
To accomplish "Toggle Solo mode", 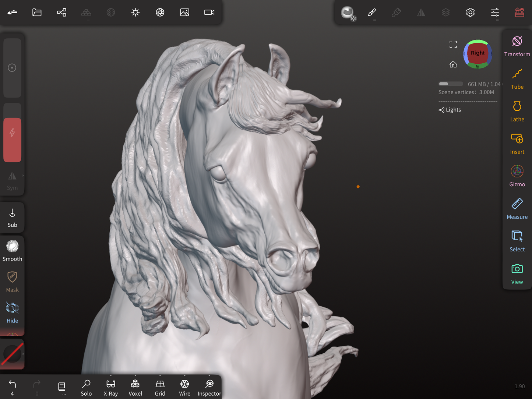I will click(x=86, y=388).
